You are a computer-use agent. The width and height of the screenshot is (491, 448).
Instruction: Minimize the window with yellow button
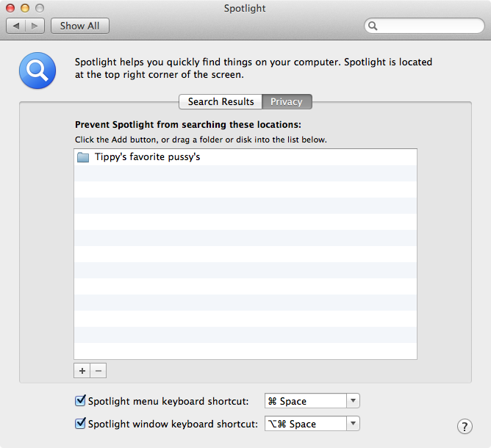(25, 8)
